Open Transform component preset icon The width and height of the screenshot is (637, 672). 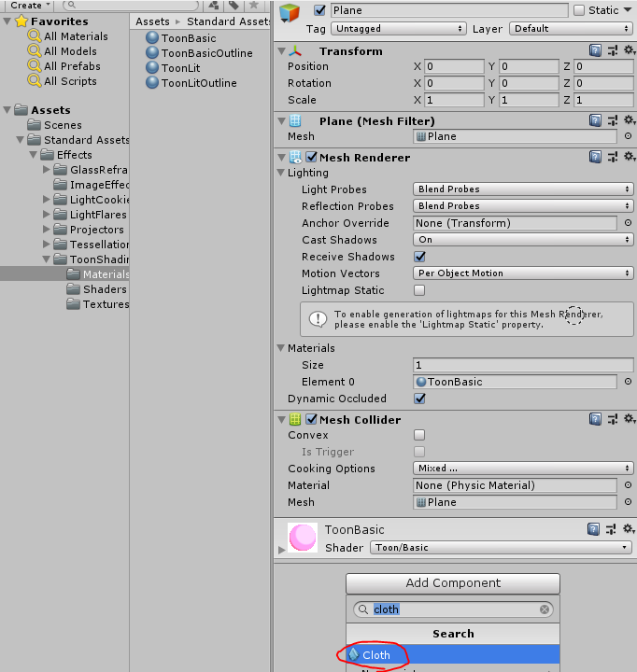tap(613, 50)
